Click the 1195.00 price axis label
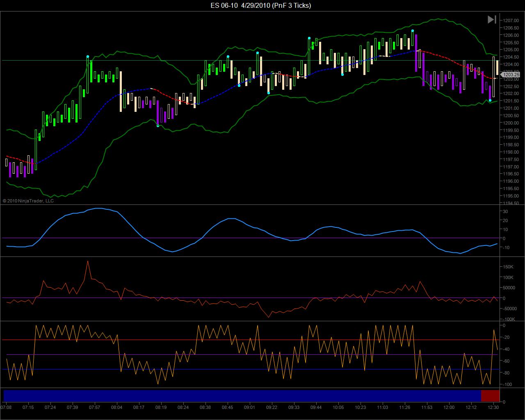Screen dimensions: 525x420 pos(511,196)
